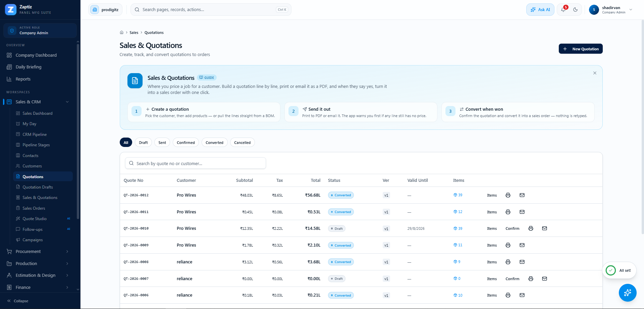The width and height of the screenshot is (644, 309).
Task: Open the GUIDE badge
Action: click(207, 78)
